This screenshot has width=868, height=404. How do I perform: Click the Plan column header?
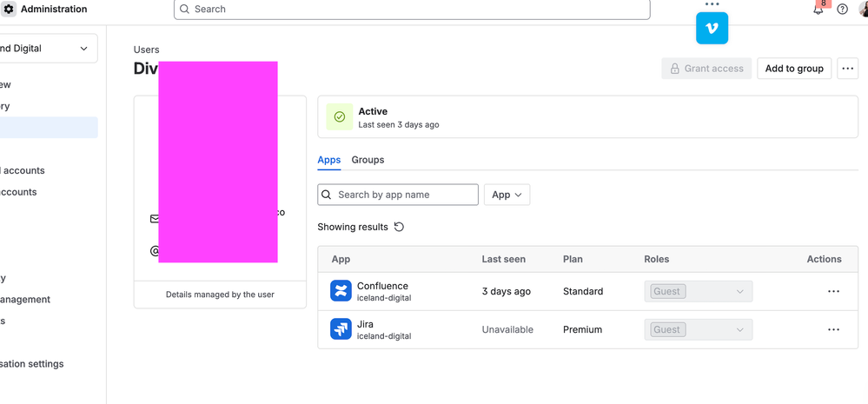pos(573,259)
